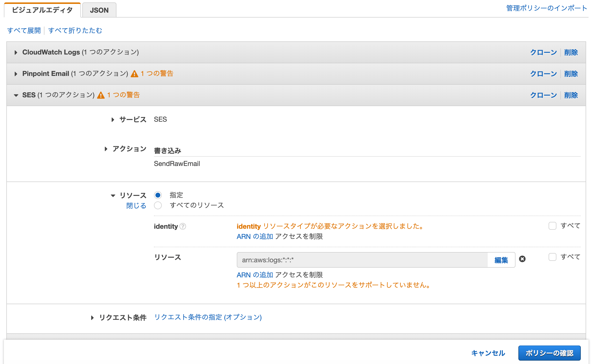
Task: Expand the CloudWatch Logs section
Action: coord(16,53)
